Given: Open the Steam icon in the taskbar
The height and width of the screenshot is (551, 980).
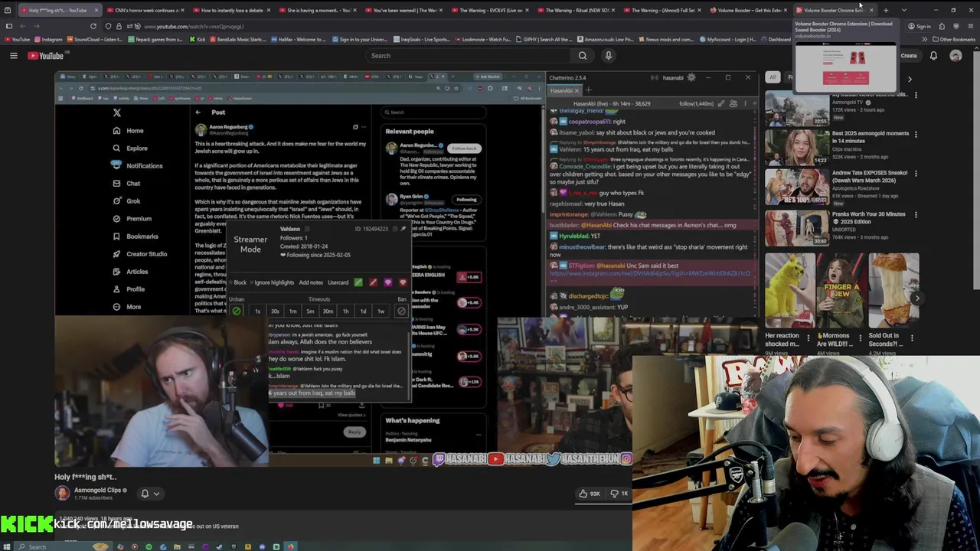Looking at the screenshot, I should (219, 546).
